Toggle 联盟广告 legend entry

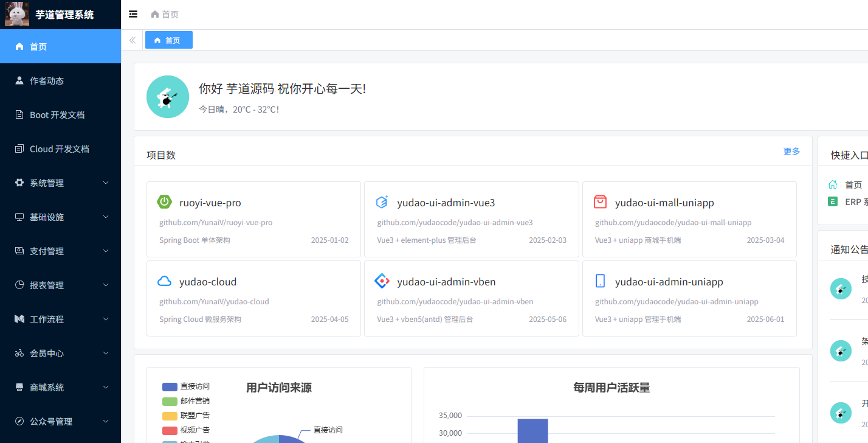(186, 416)
